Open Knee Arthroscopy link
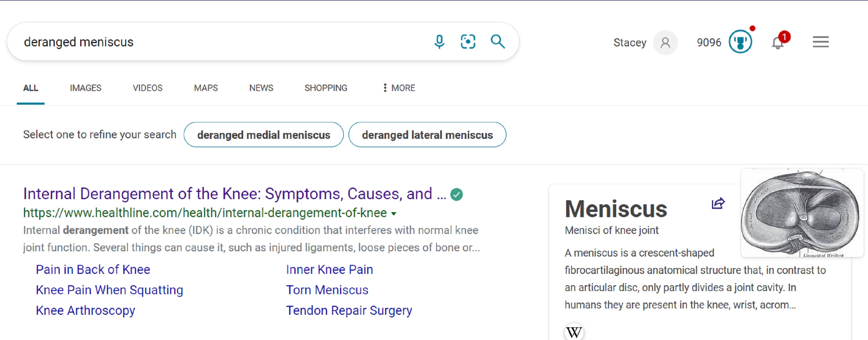Screen dimensions: 868x340 [86, 310]
